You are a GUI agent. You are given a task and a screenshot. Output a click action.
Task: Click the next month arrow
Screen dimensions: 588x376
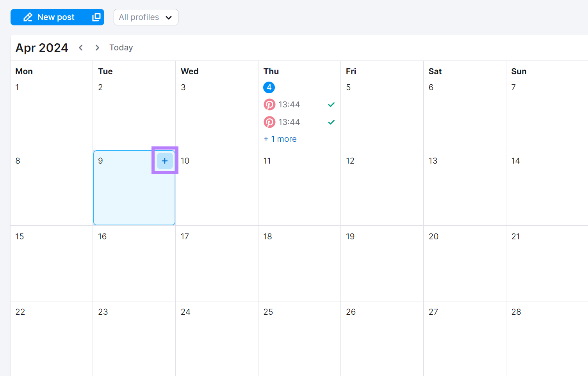[x=97, y=47]
